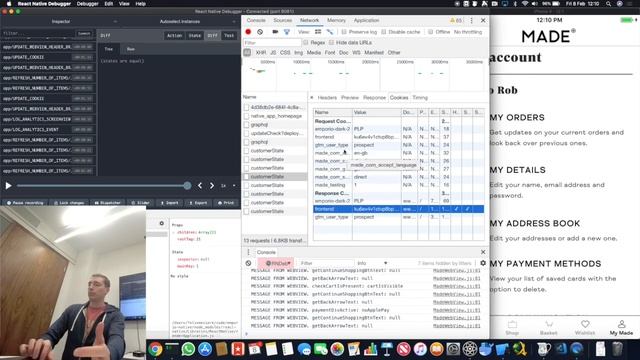Switch to Memory tab
The height and width of the screenshot is (360, 640).
coord(336,20)
